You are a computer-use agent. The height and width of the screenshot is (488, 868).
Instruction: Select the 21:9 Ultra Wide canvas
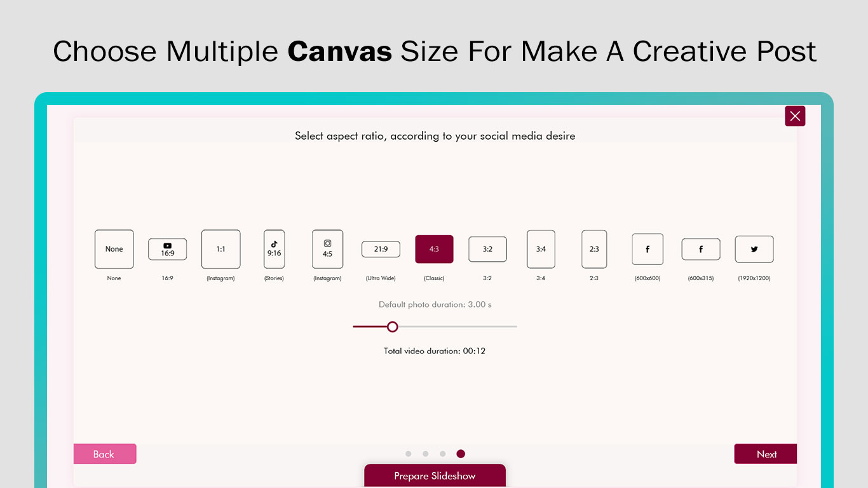click(381, 249)
